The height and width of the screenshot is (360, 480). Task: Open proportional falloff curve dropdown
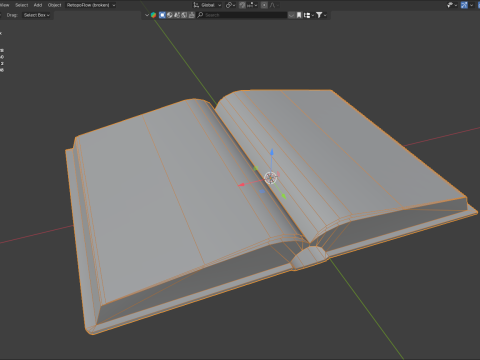pos(274,5)
